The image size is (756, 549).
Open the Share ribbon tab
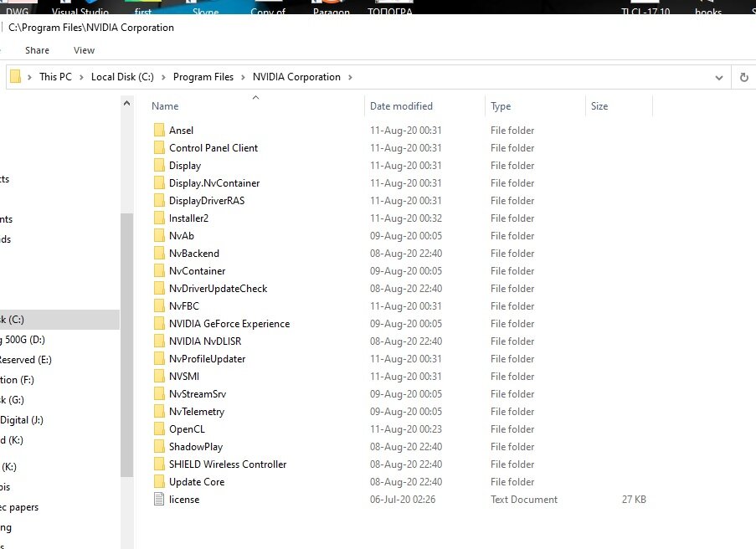point(37,50)
